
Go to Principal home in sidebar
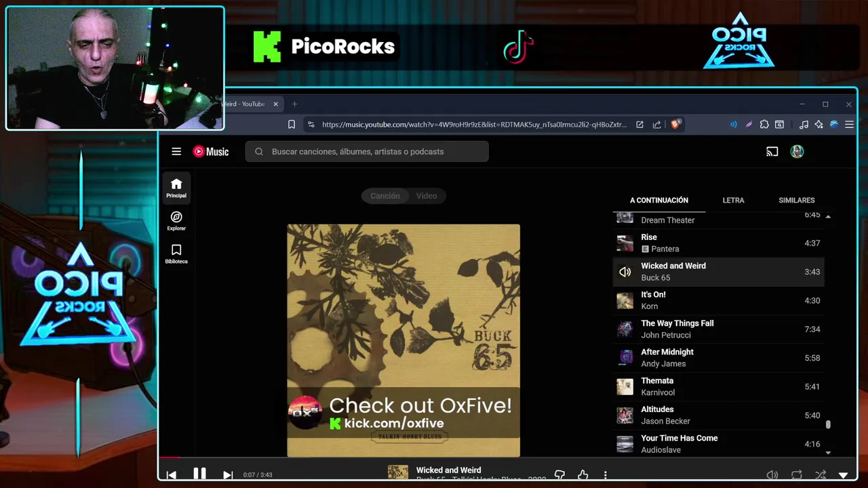click(176, 188)
